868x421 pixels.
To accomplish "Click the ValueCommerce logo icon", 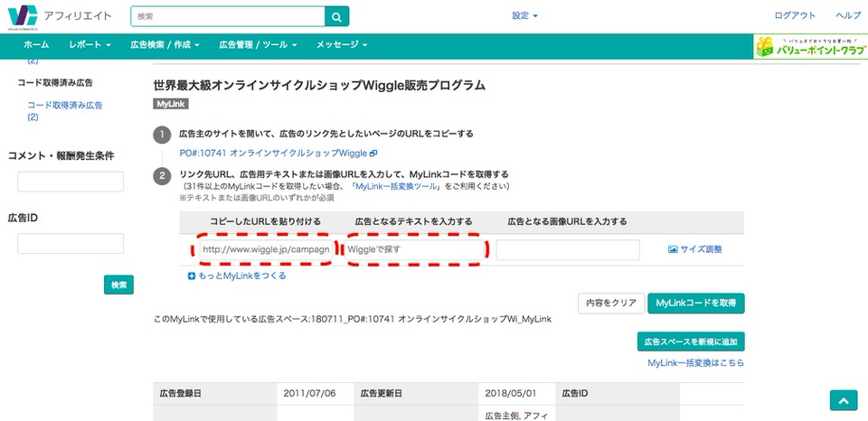I will (x=23, y=16).
